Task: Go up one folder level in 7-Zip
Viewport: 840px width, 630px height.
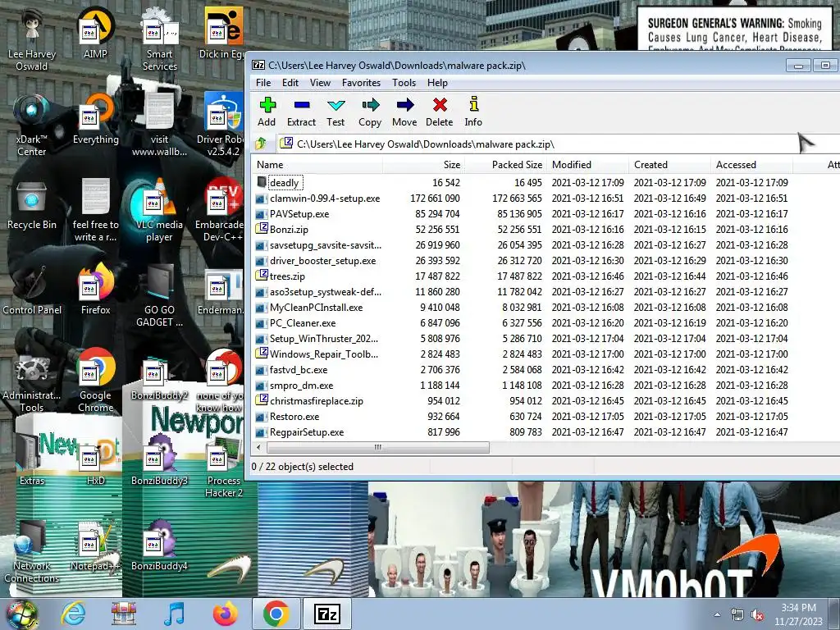Action: click(262, 144)
